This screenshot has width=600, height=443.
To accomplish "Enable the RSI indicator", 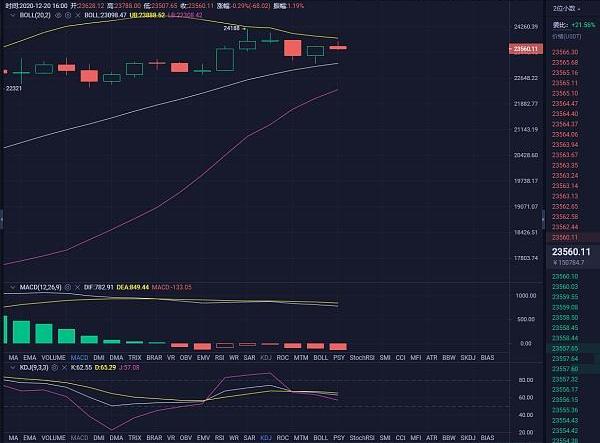I will pos(220,356).
